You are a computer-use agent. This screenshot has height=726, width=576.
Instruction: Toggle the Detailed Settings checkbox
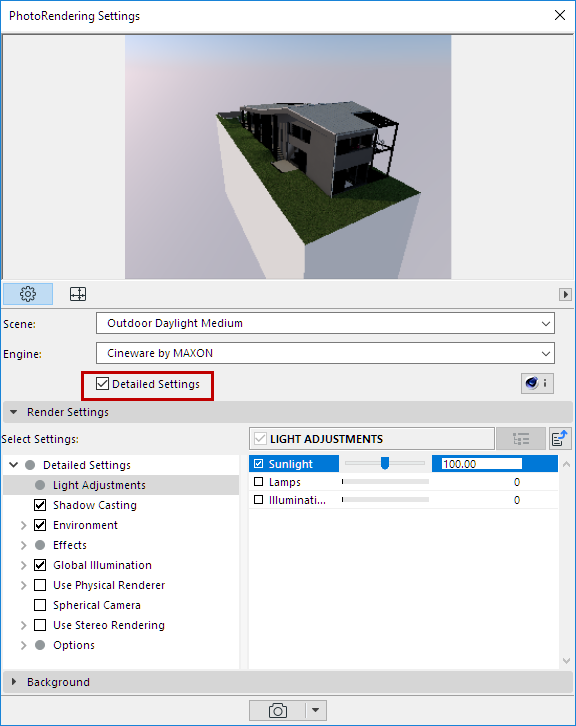(102, 384)
